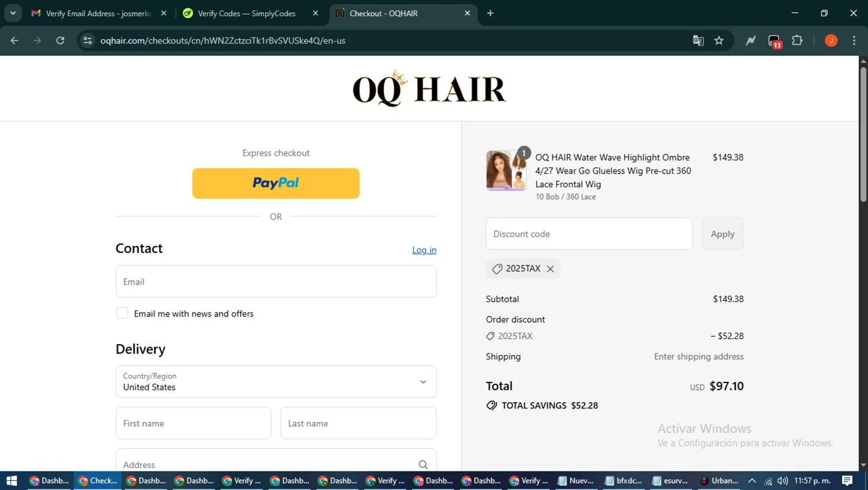Open the volume speaker tray icon
The image size is (868, 490).
point(782,481)
